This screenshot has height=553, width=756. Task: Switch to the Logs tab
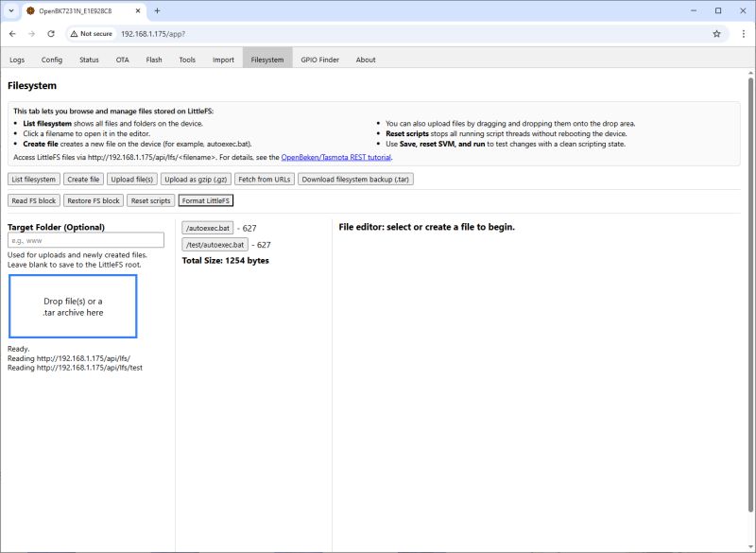point(16,59)
